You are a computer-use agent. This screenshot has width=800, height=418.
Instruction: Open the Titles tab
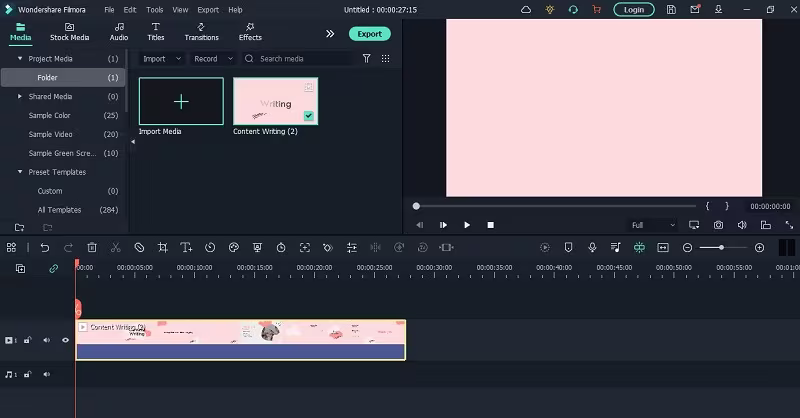156,32
